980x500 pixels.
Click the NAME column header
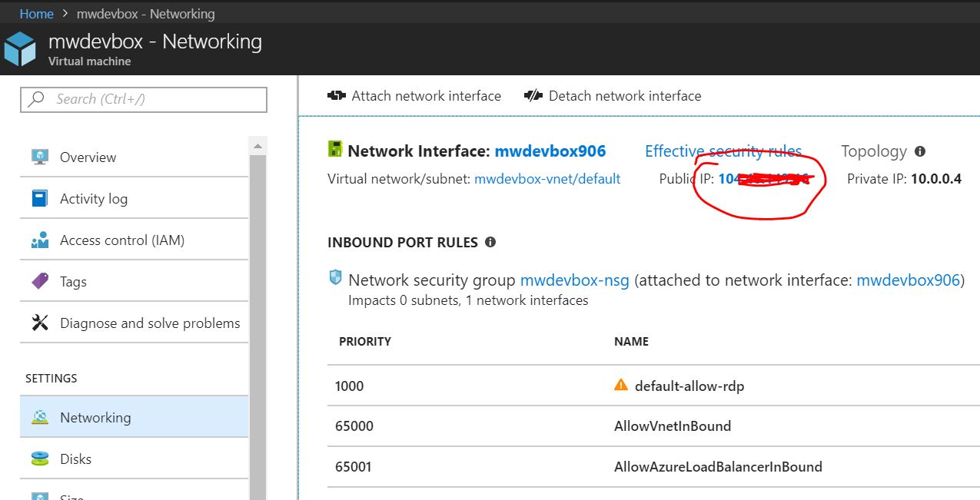tap(632, 341)
